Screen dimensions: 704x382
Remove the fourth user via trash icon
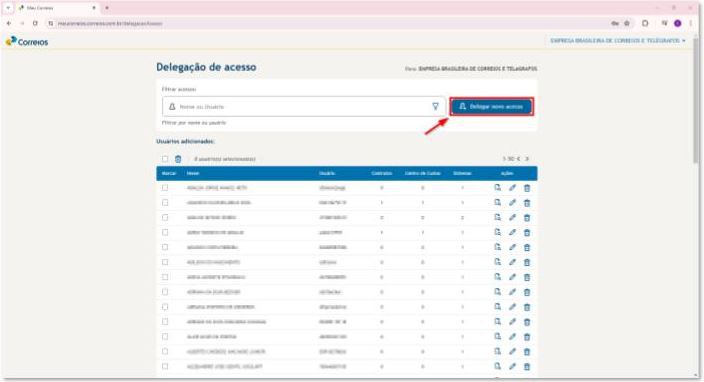pyautogui.click(x=527, y=233)
